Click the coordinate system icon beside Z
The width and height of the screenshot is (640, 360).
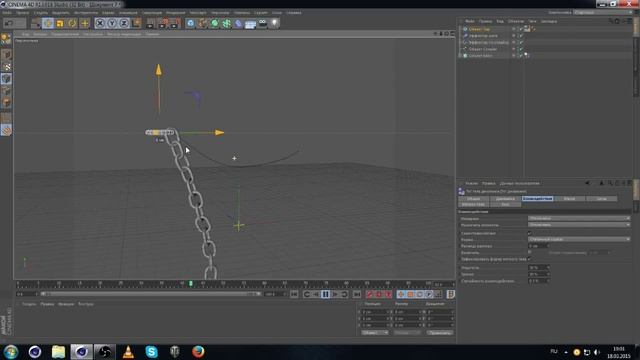(136, 23)
